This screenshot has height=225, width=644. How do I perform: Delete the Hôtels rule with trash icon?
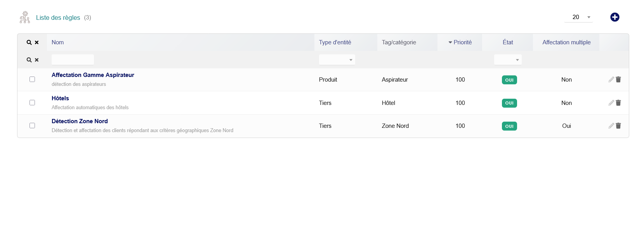(618, 103)
